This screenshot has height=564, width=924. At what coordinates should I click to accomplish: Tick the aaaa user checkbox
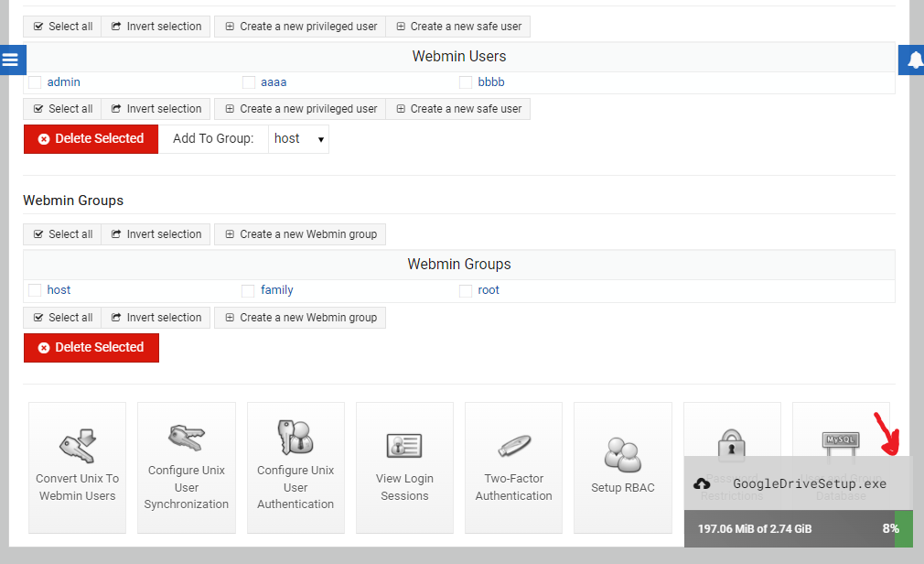249,82
